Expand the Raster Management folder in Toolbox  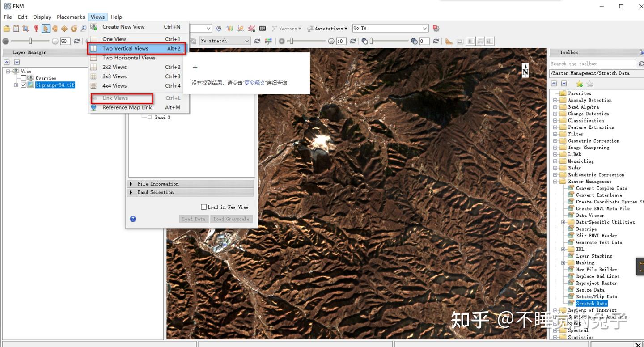click(555, 181)
